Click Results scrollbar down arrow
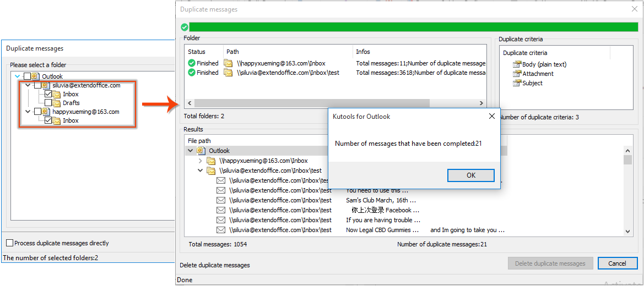The height and width of the screenshot is (286, 644). [627, 232]
